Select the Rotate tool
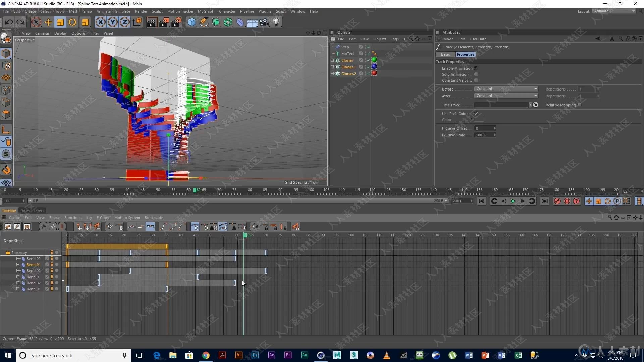The width and height of the screenshot is (644, 362). (x=72, y=22)
